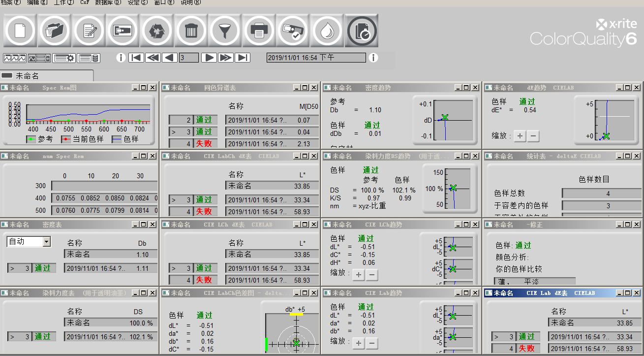Open the 编辑 menu
644x356 pixels.
37,2
